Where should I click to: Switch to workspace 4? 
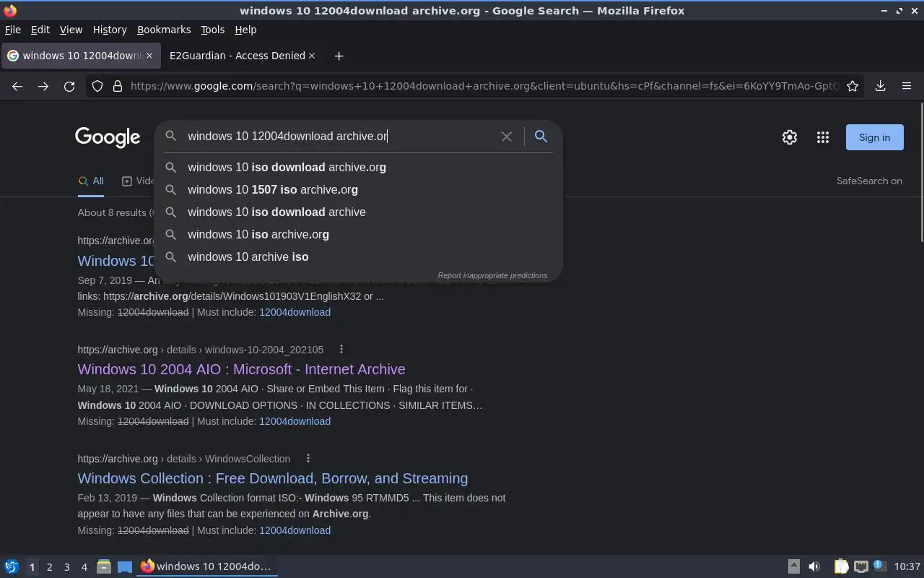(x=84, y=566)
